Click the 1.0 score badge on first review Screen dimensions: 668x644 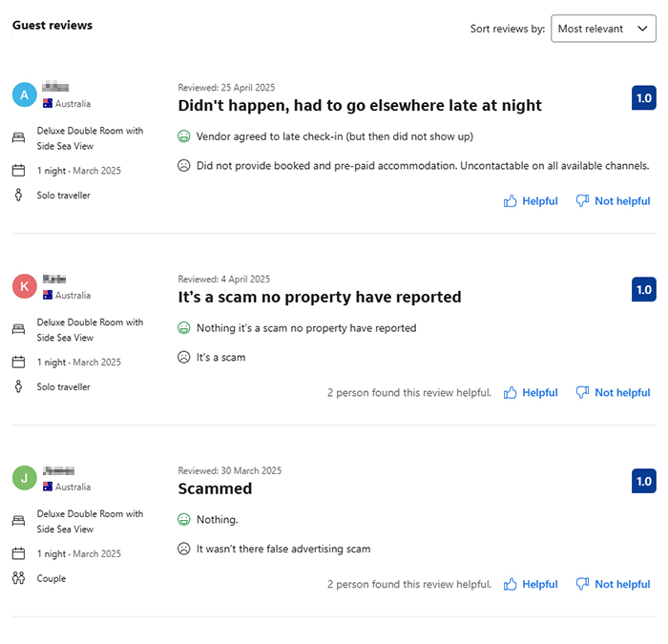pyautogui.click(x=643, y=97)
